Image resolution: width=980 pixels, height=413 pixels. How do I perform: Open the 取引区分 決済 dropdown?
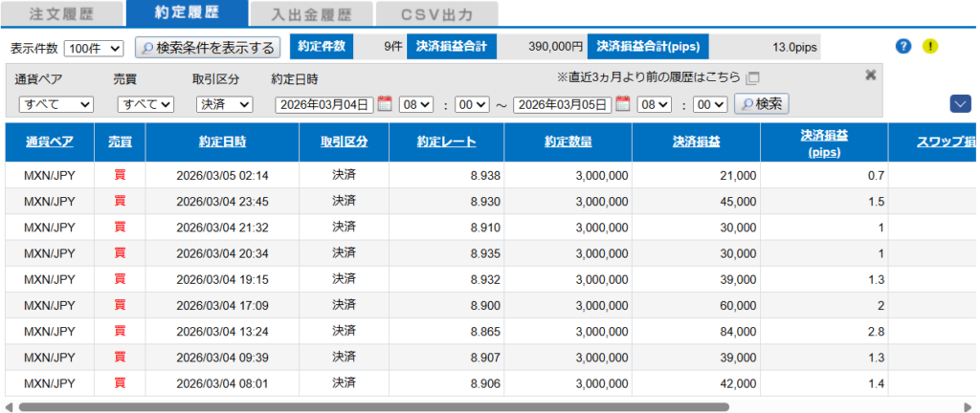[224, 104]
